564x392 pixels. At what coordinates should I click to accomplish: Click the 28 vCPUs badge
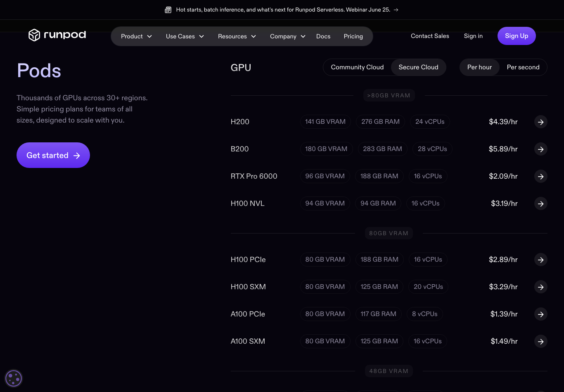(432, 149)
